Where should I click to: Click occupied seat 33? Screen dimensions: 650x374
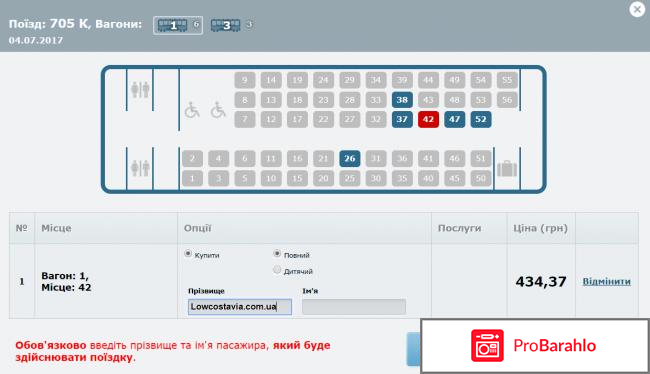click(376, 100)
